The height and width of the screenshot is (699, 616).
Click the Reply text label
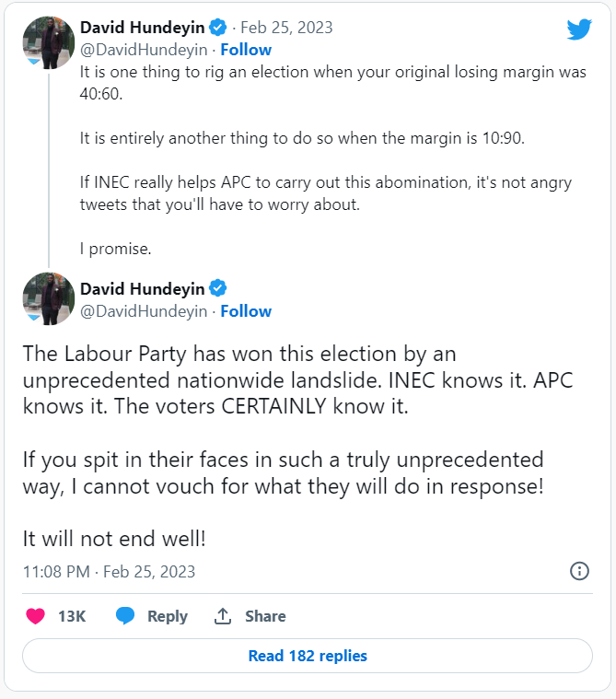[168, 616]
